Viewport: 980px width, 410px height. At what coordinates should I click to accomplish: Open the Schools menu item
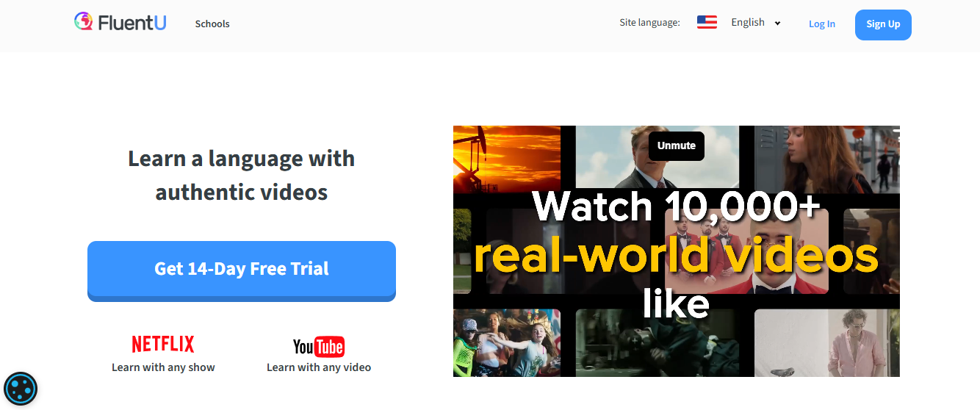[212, 24]
